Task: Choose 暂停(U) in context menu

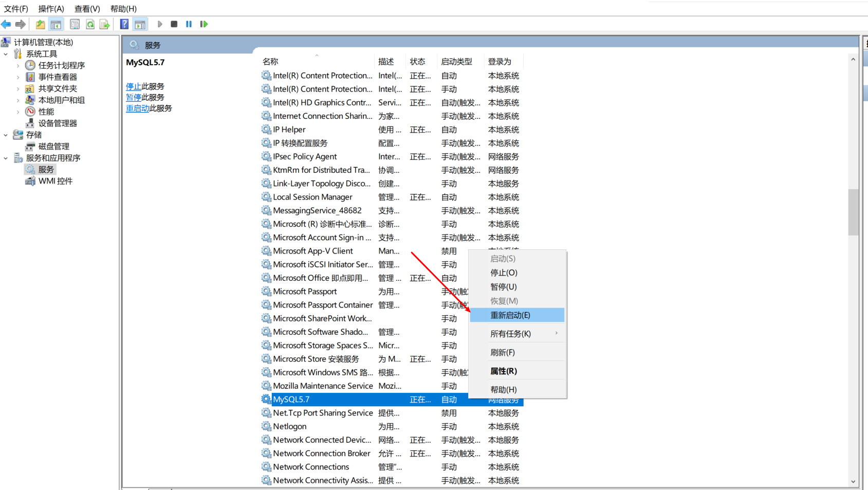Action: [517, 287]
